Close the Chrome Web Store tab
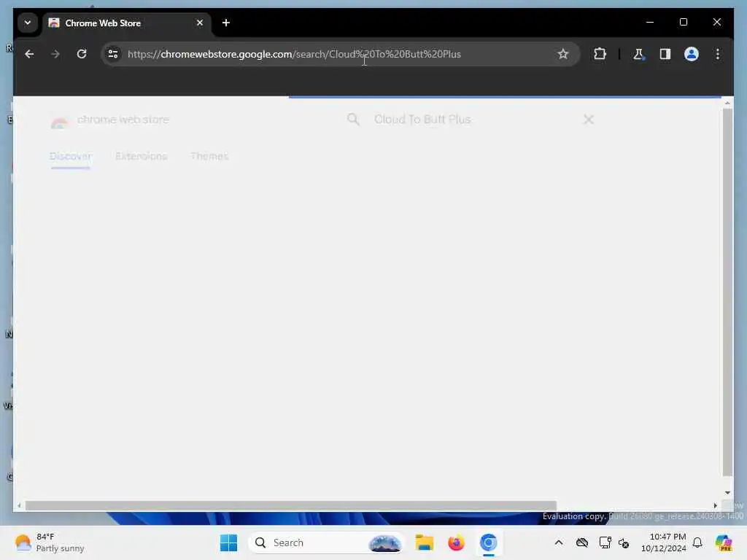This screenshot has width=747, height=560. (200, 23)
